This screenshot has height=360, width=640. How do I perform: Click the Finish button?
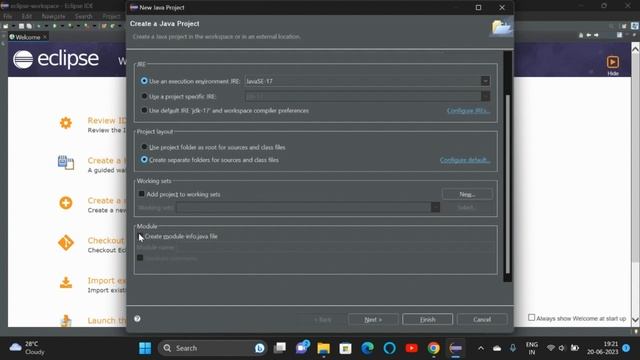tap(427, 319)
